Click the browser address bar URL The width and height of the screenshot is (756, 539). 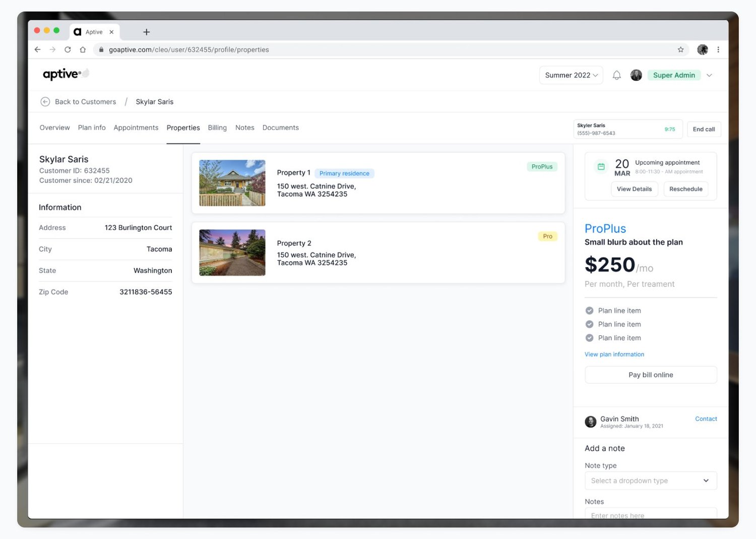[189, 49]
